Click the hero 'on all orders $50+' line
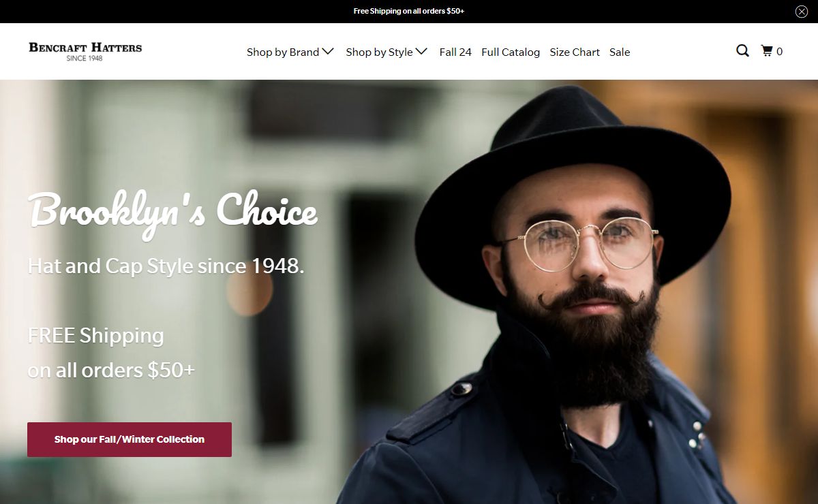 111,371
